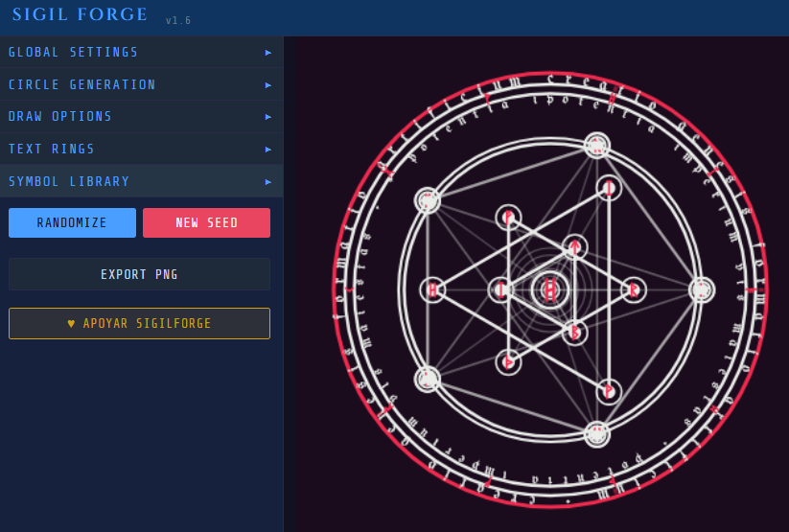
Task: Click the Sigil Forge title logo
Action: (x=81, y=14)
